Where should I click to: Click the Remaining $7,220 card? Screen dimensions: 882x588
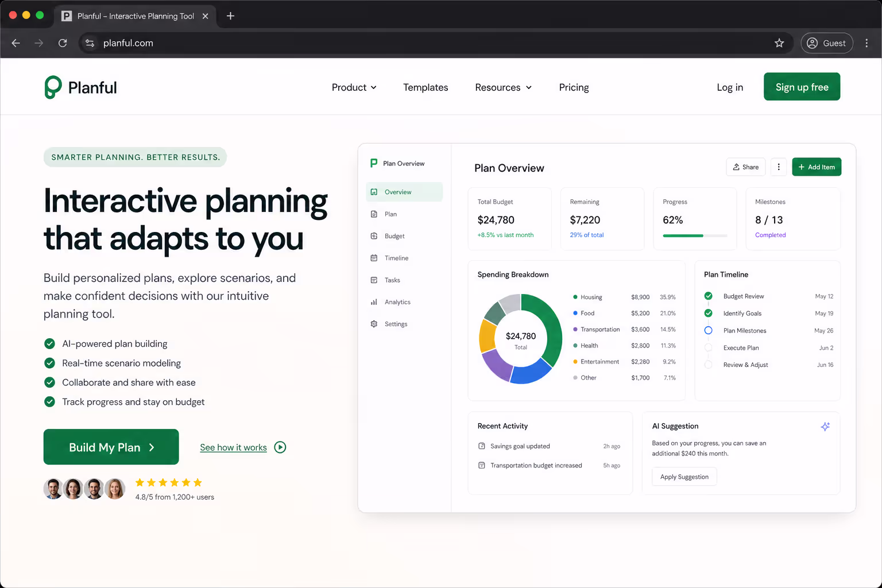602,219
